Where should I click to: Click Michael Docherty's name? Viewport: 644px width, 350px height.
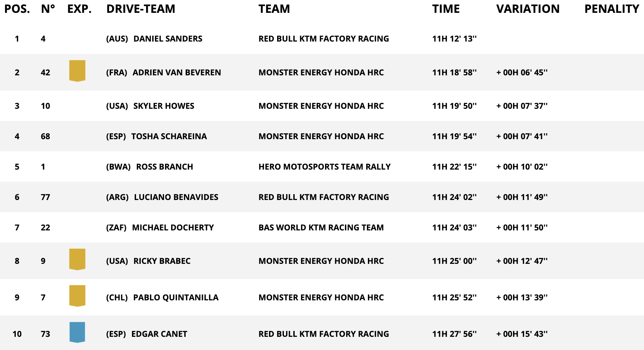point(173,228)
